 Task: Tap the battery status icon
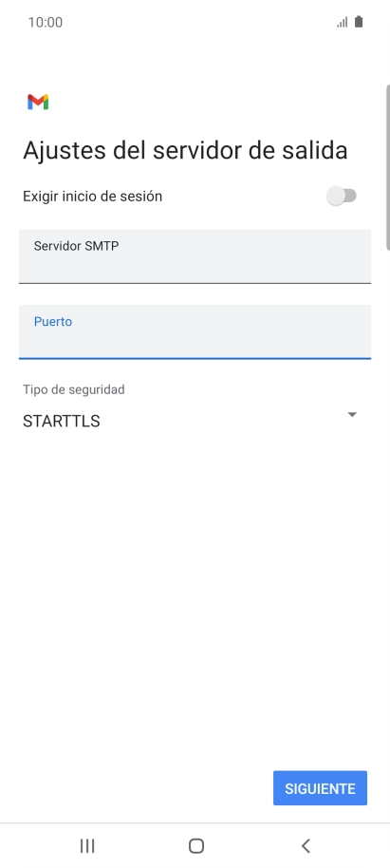pyautogui.click(x=359, y=22)
